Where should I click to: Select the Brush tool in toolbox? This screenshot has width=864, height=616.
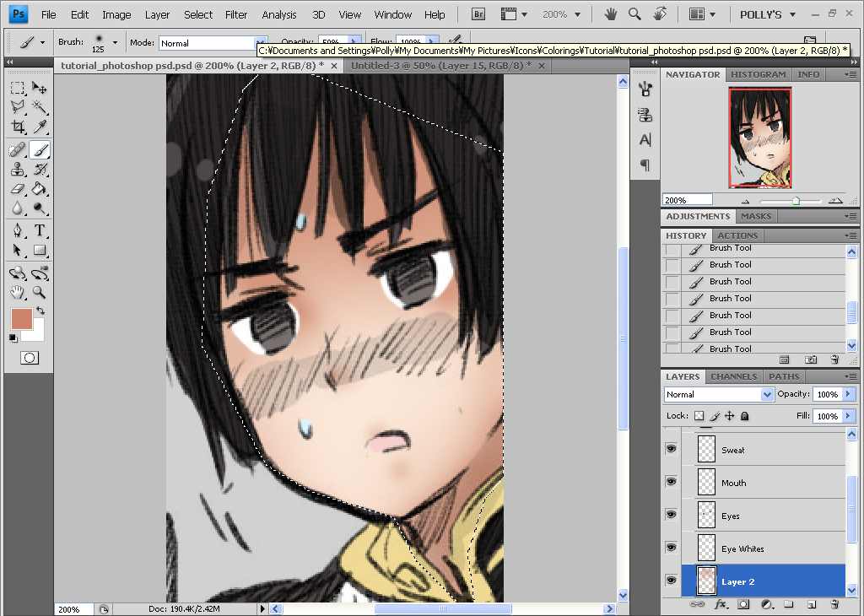(x=39, y=150)
